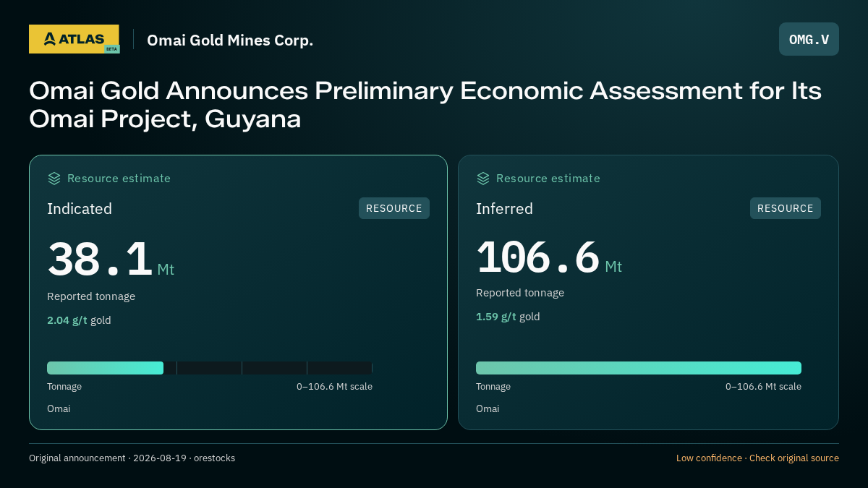Click the original announcement date footer

tap(132, 458)
